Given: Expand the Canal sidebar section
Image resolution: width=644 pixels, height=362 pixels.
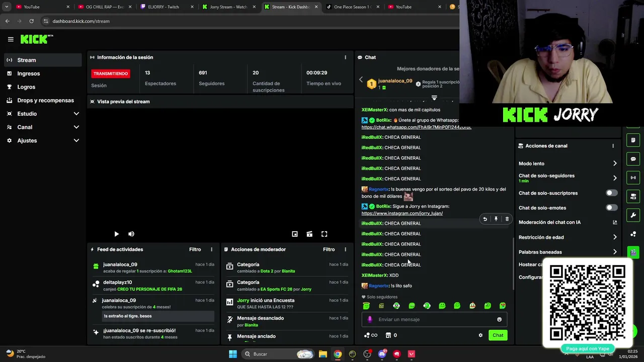Looking at the screenshot, I should (43, 127).
